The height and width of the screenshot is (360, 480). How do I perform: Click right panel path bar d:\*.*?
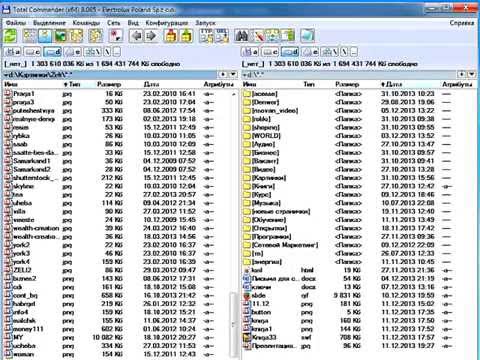point(349,74)
